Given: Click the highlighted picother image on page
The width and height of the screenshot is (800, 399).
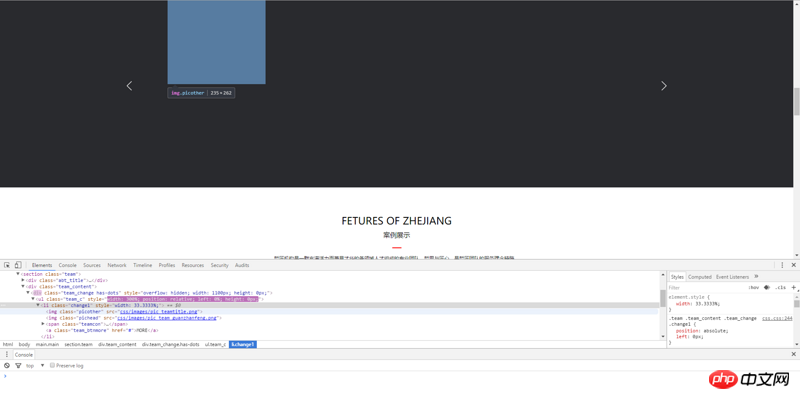Looking at the screenshot, I should click(216, 42).
